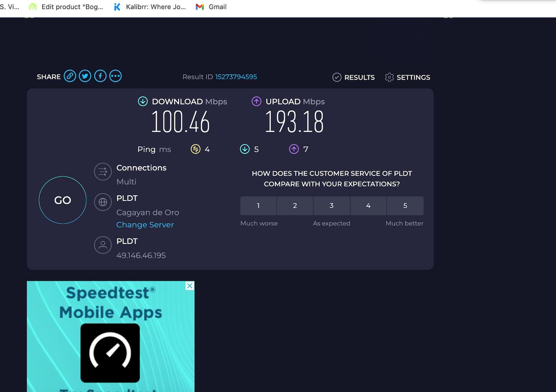
Task: Open the Kalibrr bookmark
Action: tap(149, 7)
